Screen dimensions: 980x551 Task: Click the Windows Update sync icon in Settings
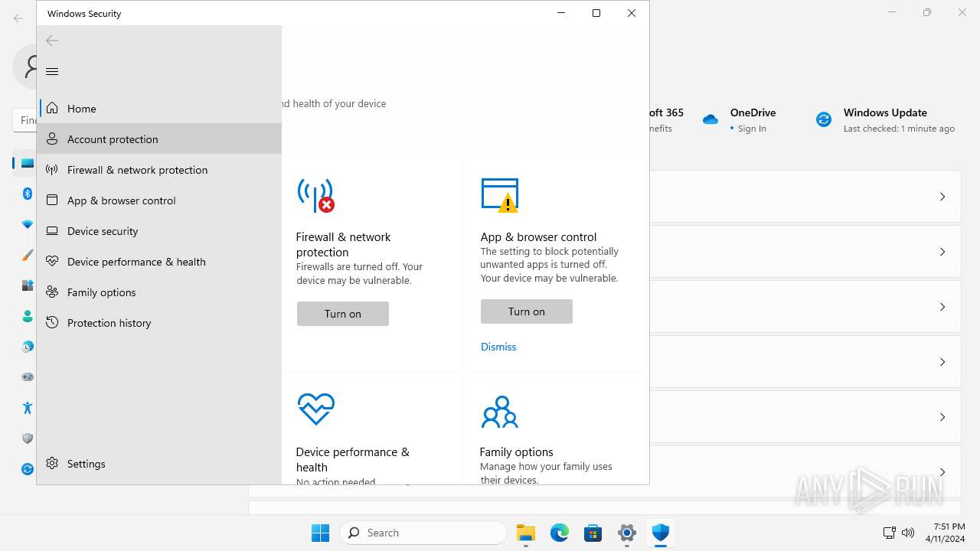pyautogui.click(x=824, y=119)
